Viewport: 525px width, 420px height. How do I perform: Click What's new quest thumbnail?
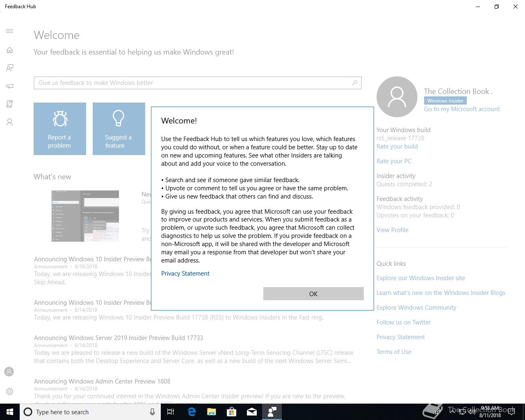[85, 216]
